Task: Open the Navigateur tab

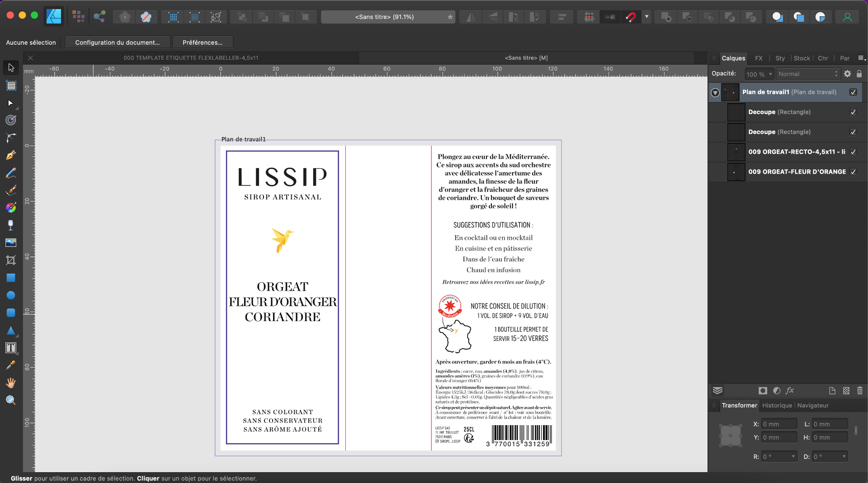Action: (x=813, y=406)
